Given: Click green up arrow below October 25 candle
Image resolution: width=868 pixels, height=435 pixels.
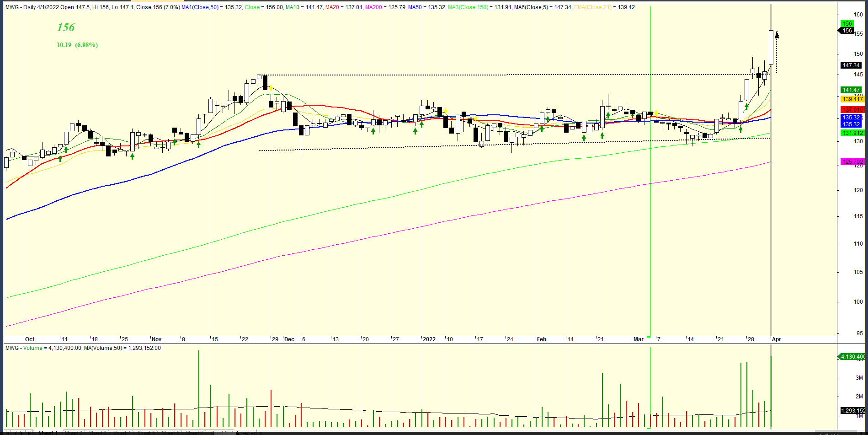Looking at the screenshot, I should point(133,156).
